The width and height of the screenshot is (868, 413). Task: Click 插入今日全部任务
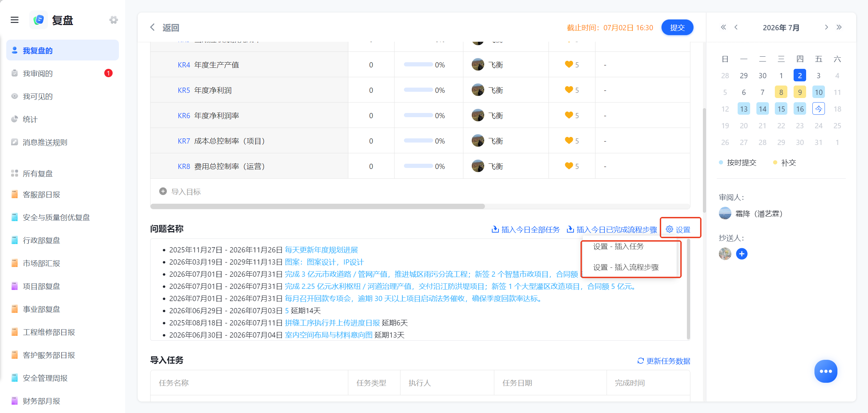coord(526,229)
